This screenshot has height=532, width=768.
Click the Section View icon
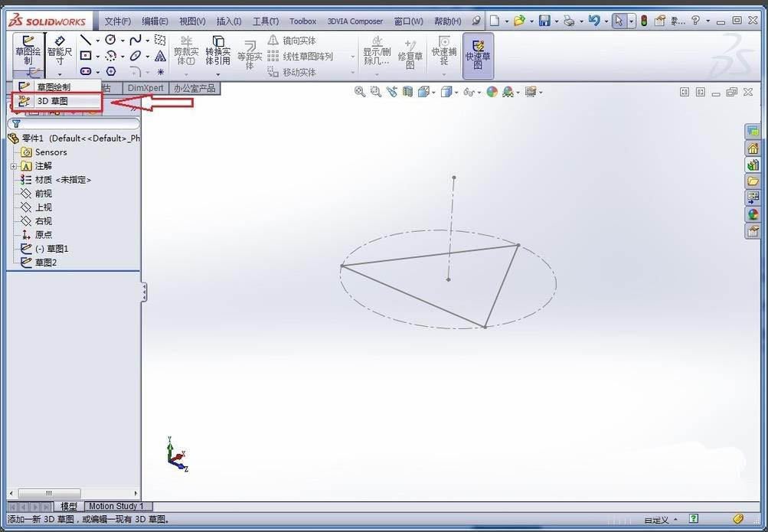(x=407, y=92)
